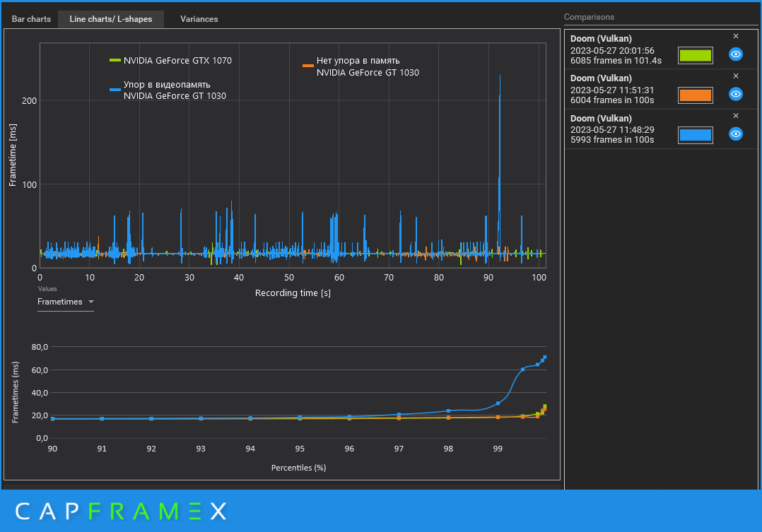The width and height of the screenshot is (762, 532).
Task: Hide the green 20:01:56 Doom recording
Action: click(x=735, y=54)
